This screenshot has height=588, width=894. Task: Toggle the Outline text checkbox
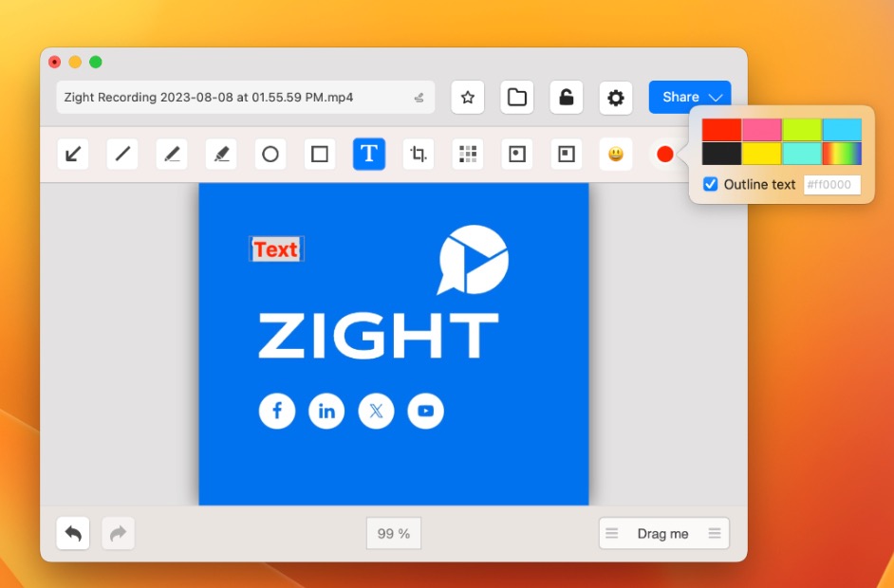pos(711,185)
